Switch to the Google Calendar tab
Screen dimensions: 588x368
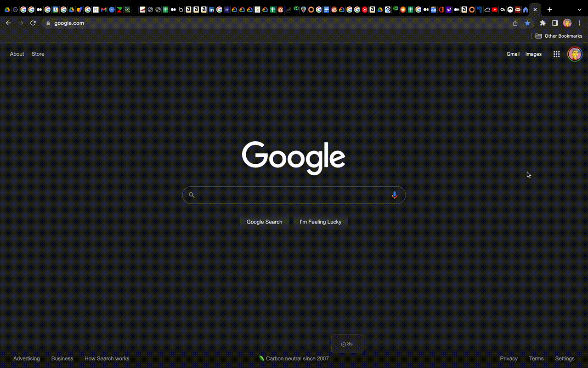(x=56, y=10)
